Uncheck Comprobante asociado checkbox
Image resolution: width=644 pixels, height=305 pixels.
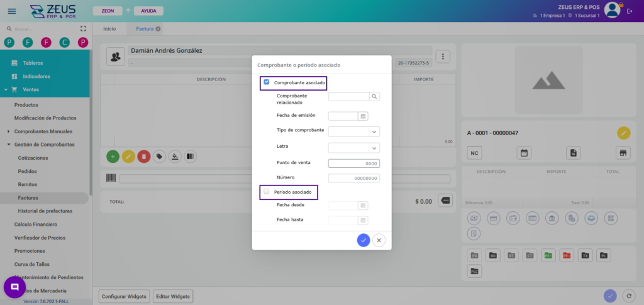pyautogui.click(x=267, y=82)
